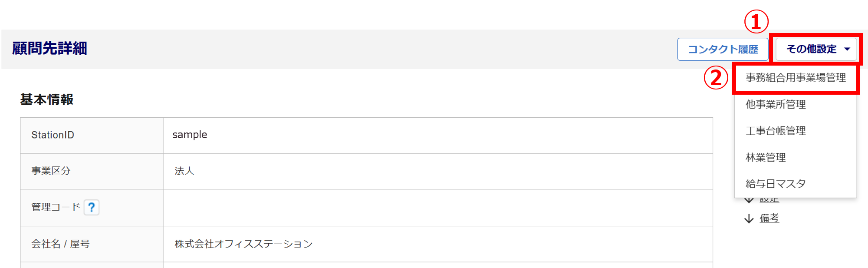Select 事務組合用事業場管理 from the menu
The image size is (868, 268).
coord(796,78)
